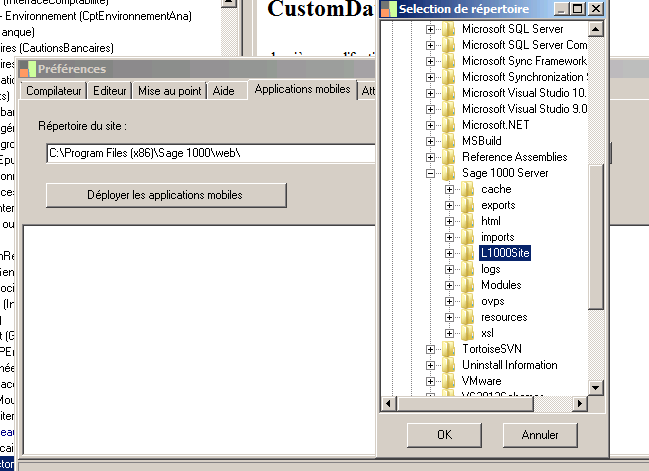The height and width of the screenshot is (471, 649).
Task: Expand the TortoiseSVN folder node
Action: (x=430, y=350)
